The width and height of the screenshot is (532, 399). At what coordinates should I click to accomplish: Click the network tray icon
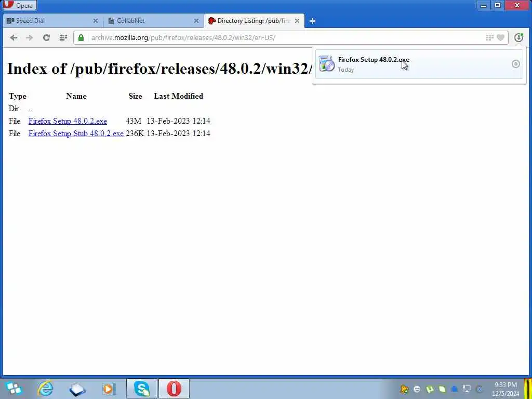click(467, 389)
